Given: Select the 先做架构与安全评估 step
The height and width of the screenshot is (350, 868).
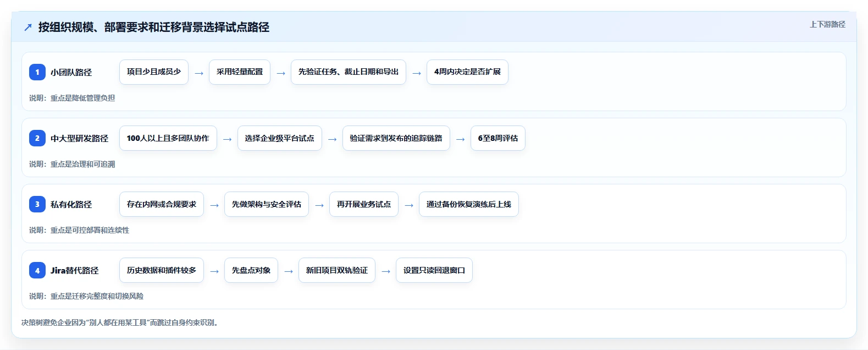Looking at the screenshot, I should click(267, 204).
